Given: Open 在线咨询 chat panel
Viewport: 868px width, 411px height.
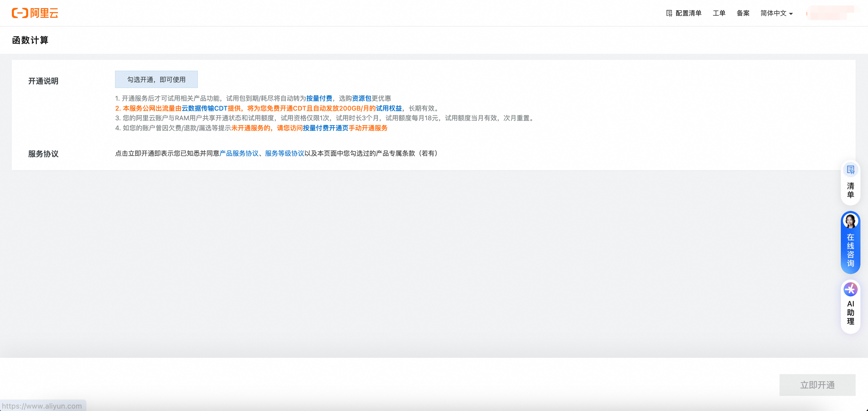Looking at the screenshot, I should [850, 250].
